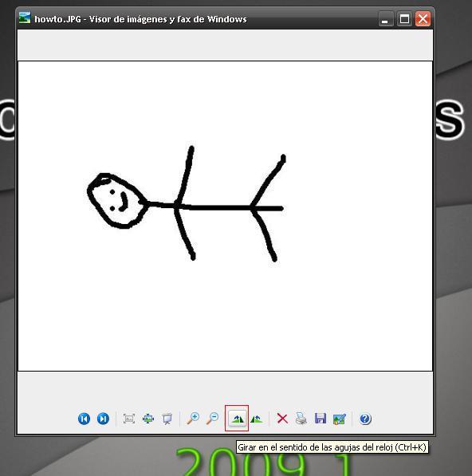The image size is (472, 476).
Task: Click the viewer icon in the title bar
Action: [x=25, y=18]
